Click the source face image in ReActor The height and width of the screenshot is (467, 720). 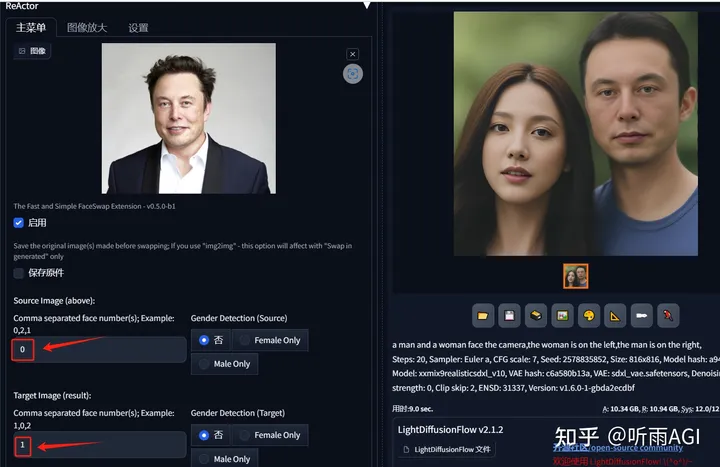[x=189, y=118]
